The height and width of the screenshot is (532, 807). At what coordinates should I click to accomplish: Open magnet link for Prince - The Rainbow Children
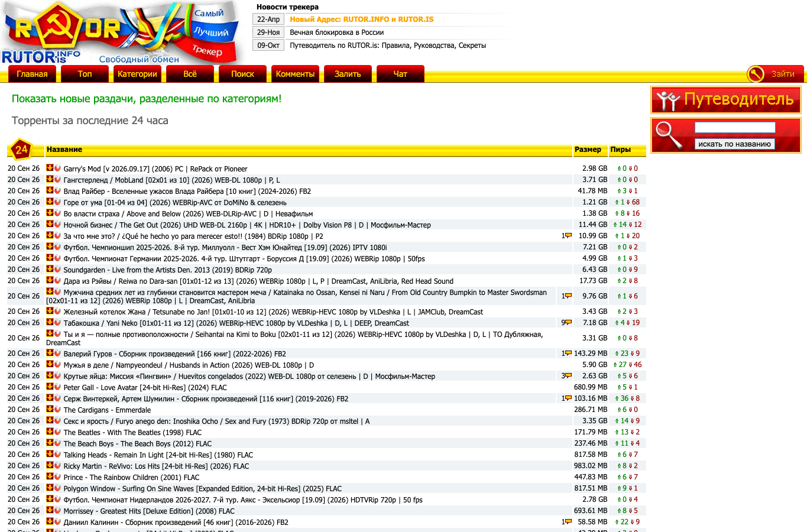58,477
